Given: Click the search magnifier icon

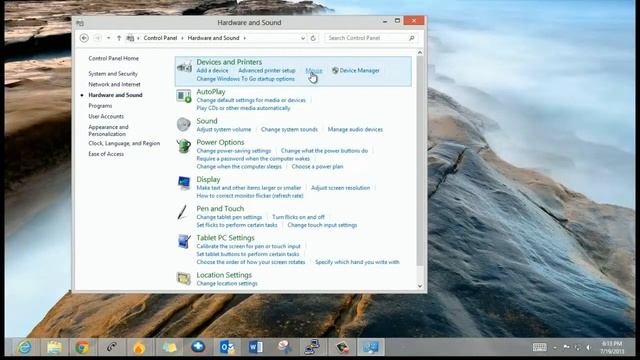Looking at the screenshot, I should pyautogui.click(x=411, y=38).
